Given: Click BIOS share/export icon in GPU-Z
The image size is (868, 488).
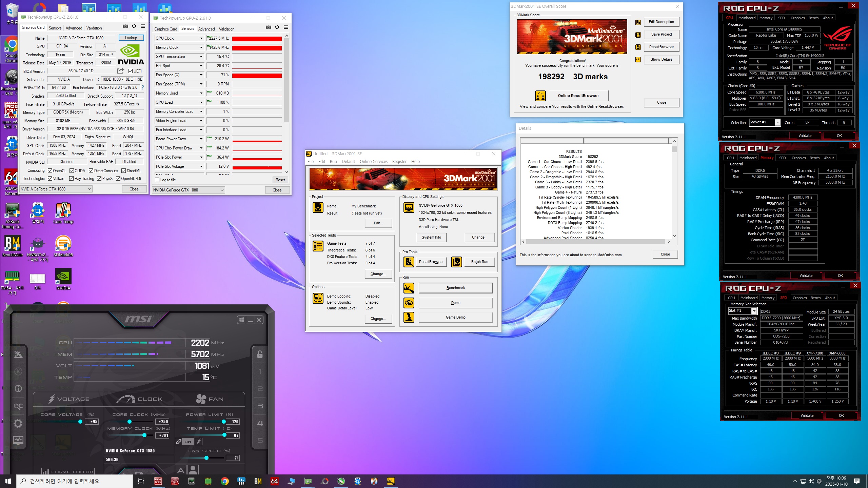Looking at the screenshot, I should (120, 71).
